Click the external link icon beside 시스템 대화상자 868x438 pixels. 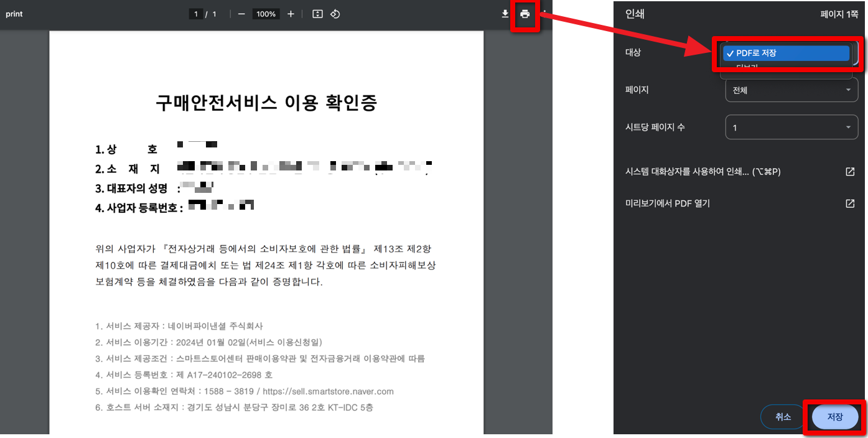tap(850, 172)
